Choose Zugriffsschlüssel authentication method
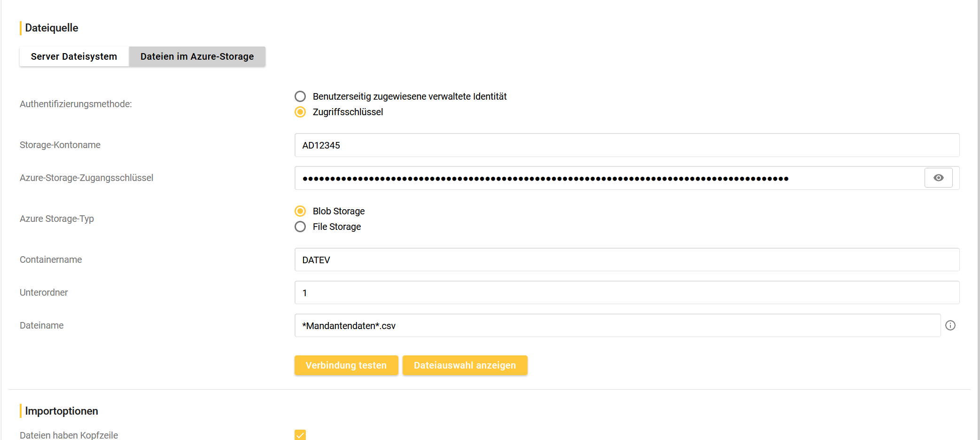 300,112
